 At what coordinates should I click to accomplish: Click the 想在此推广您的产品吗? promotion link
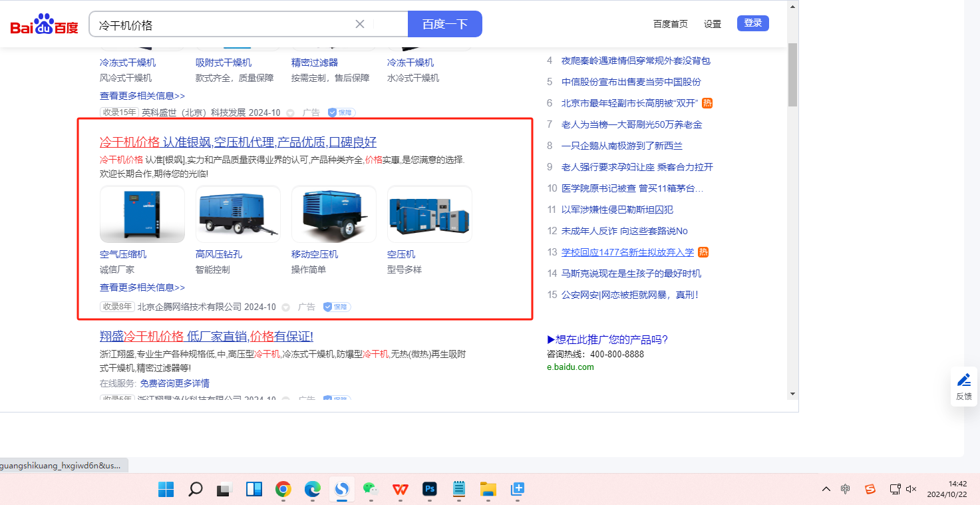(x=607, y=339)
